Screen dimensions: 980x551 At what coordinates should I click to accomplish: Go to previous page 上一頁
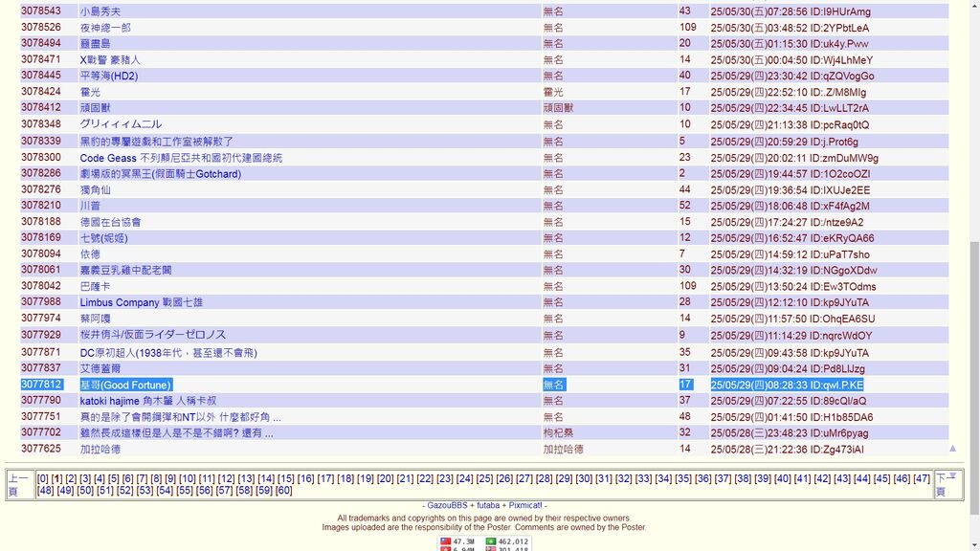point(18,485)
